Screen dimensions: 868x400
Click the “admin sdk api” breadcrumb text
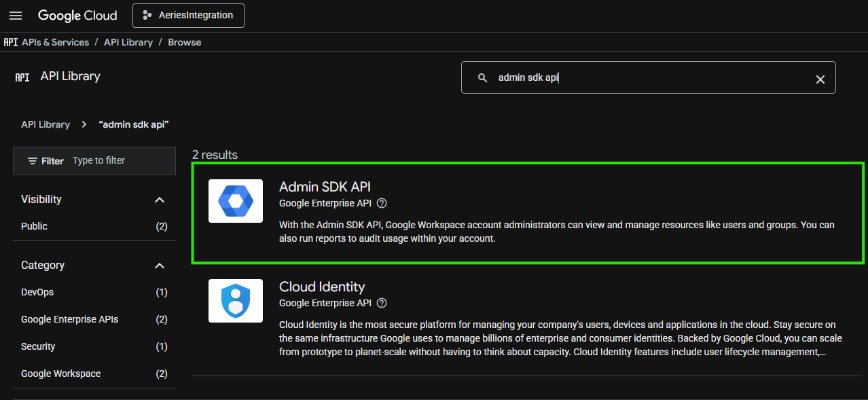134,124
